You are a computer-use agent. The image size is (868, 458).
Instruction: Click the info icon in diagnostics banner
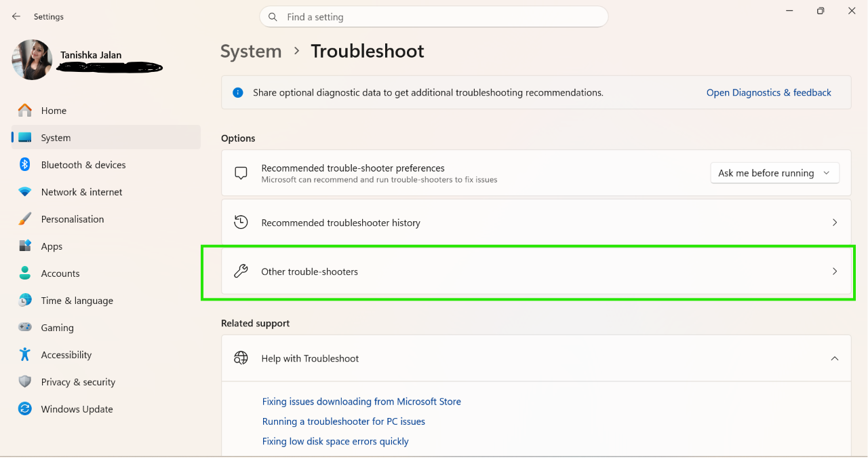238,92
